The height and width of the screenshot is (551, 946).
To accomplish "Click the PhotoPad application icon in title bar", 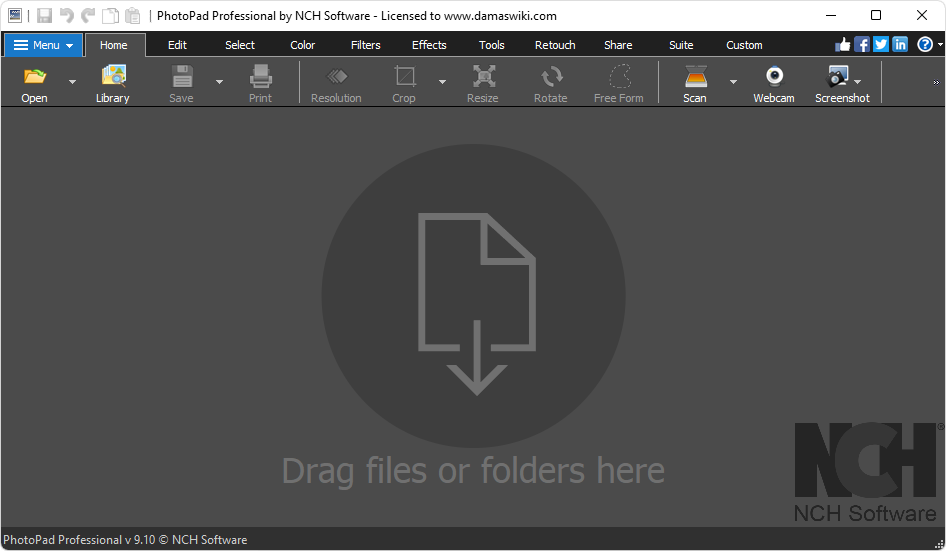I will tap(15, 16).
